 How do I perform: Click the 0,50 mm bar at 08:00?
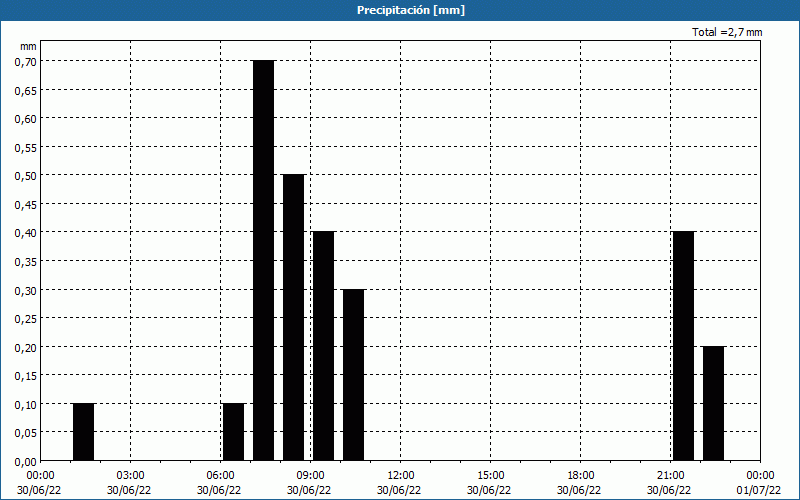294,317
